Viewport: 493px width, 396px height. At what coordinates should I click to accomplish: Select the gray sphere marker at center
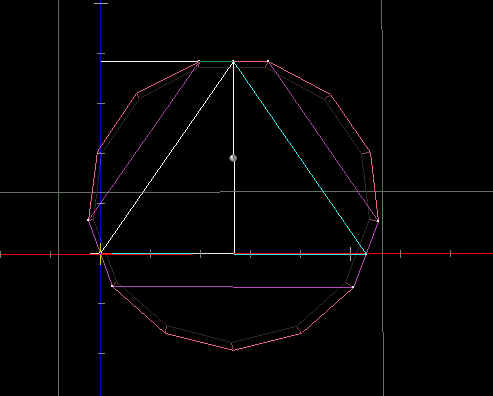click(x=233, y=158)
